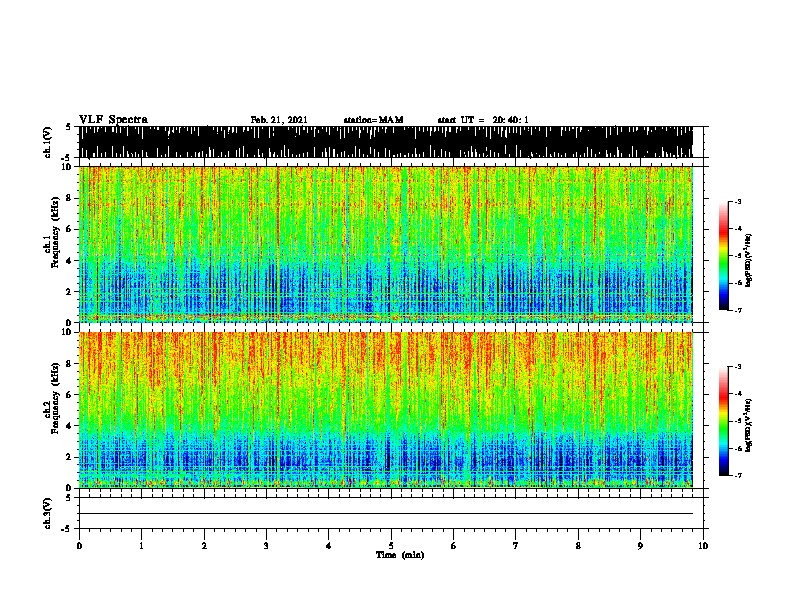792x612 pixels.
Task: Click time axis tick label '3'
Action: pyautogui.click(x=266, y=546)
